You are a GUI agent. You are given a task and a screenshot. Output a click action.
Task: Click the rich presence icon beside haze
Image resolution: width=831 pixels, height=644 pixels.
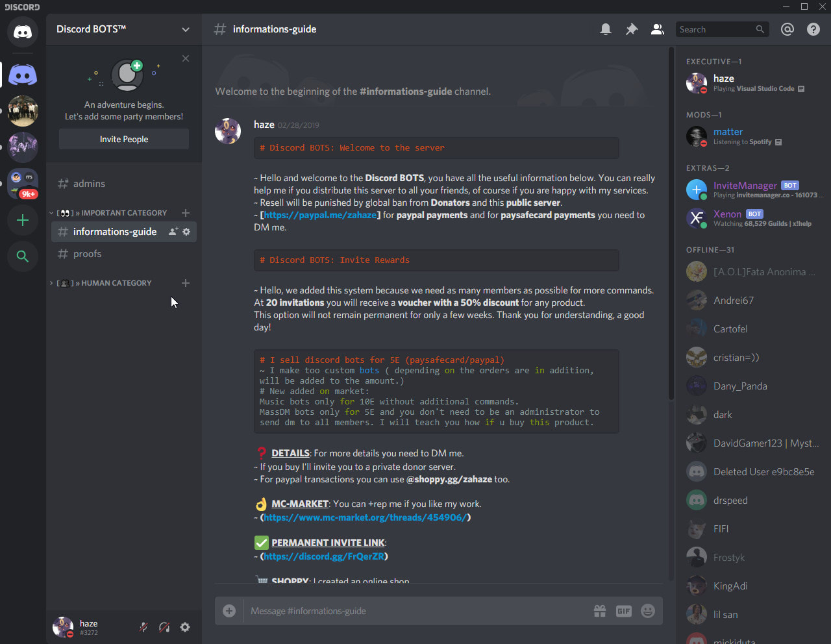click(x=801, y=89)
